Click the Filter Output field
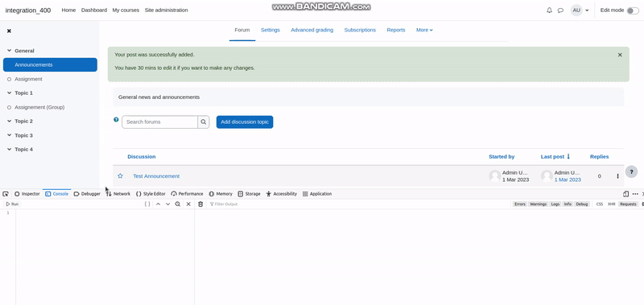Image resolution: width=644 pixels, height=305 pixels. [x=357, y=204]
